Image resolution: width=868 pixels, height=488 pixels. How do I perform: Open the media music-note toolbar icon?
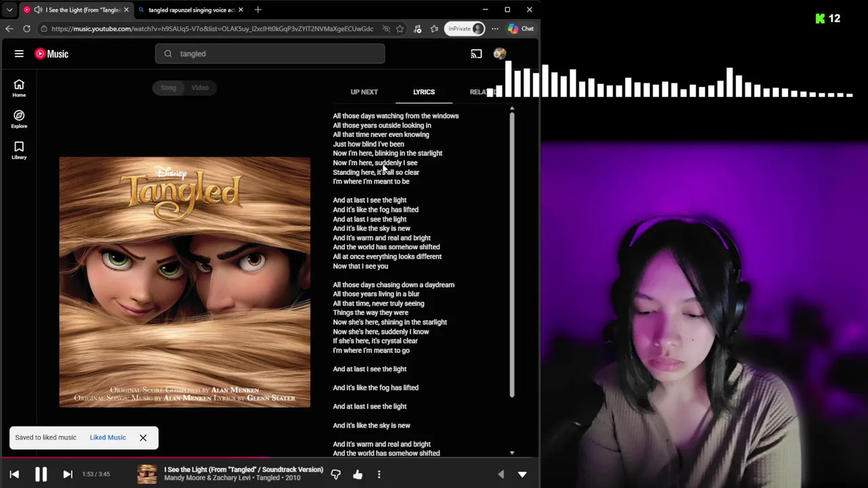tap(417, 28)
